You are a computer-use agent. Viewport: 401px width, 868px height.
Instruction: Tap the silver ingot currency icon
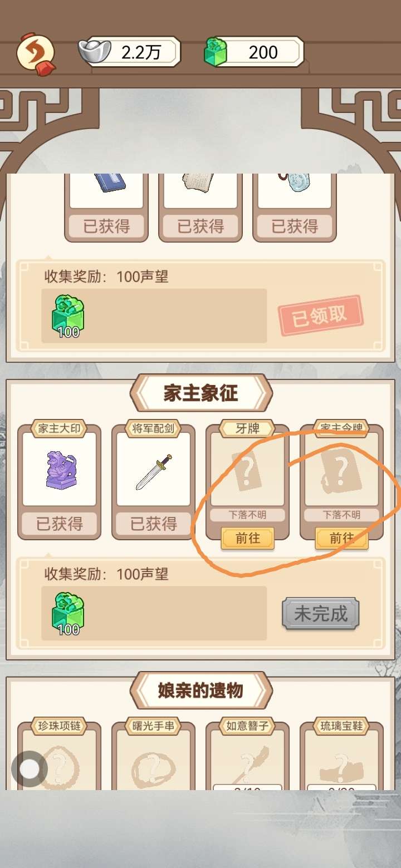(95, 51)
